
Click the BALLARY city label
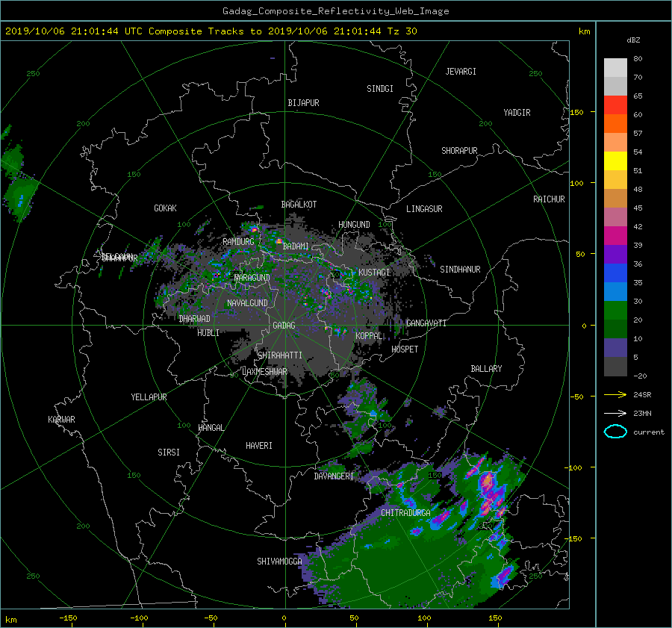tap(486, 369)
